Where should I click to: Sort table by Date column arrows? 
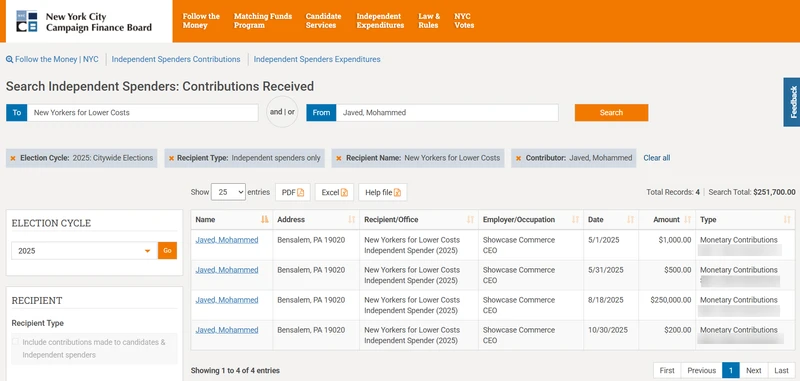coord(631,220)
